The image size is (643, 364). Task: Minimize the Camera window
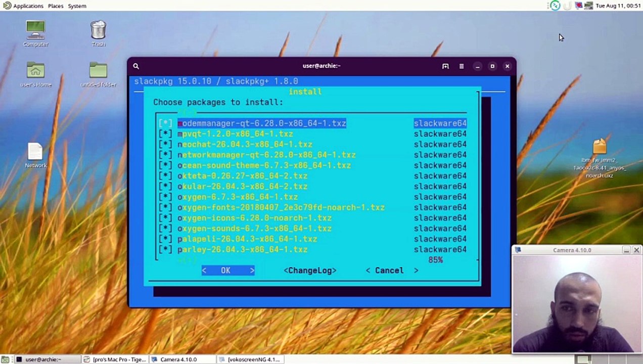pyautogui.click(x=626, y=250)
